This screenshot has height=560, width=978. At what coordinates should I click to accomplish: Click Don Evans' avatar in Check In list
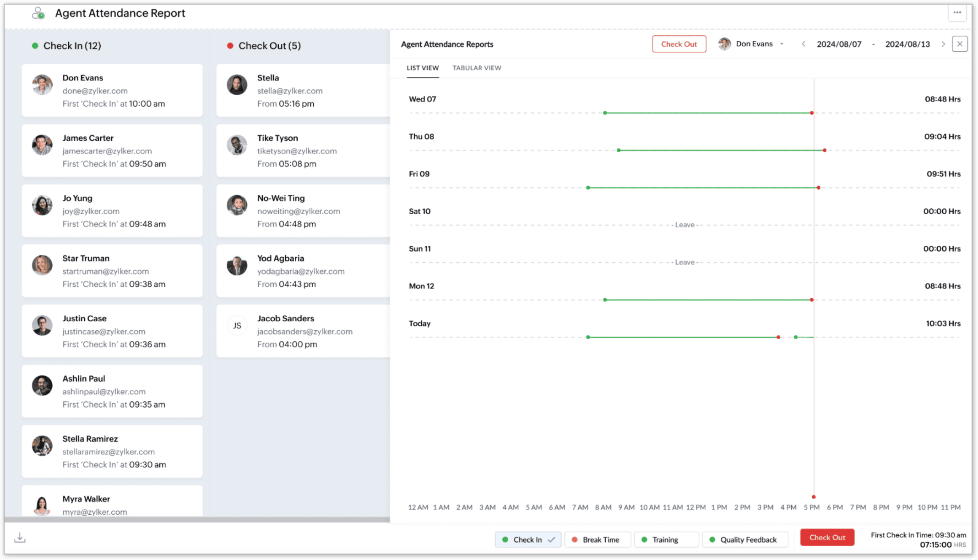(x=42, y=85)
